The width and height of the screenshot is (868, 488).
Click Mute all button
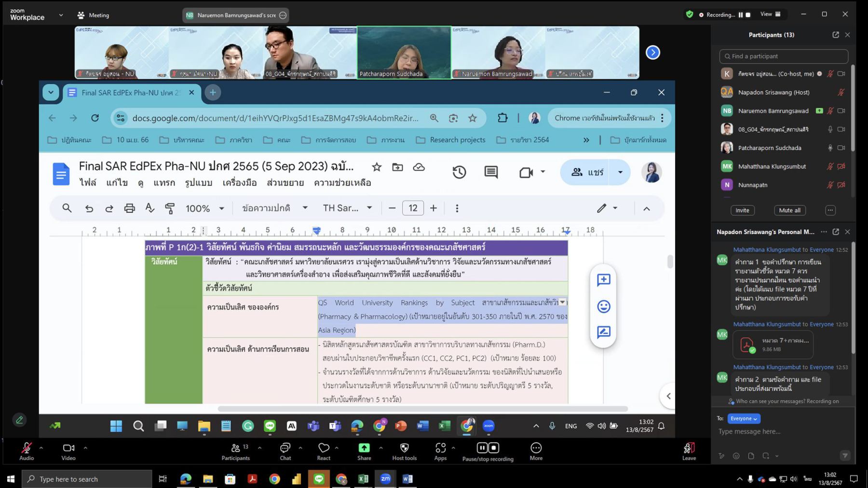pos(789,210)
